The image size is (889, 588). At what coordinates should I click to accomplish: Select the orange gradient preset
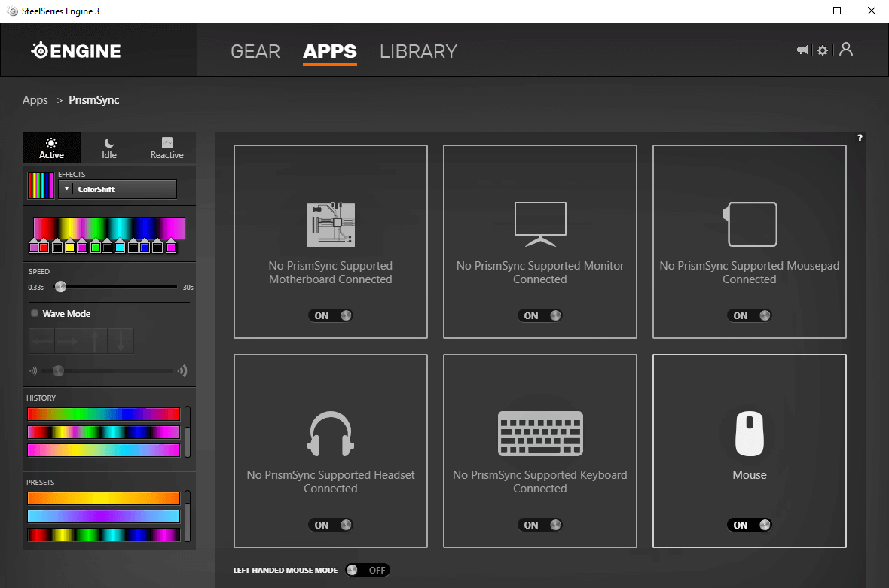point(103,498)
